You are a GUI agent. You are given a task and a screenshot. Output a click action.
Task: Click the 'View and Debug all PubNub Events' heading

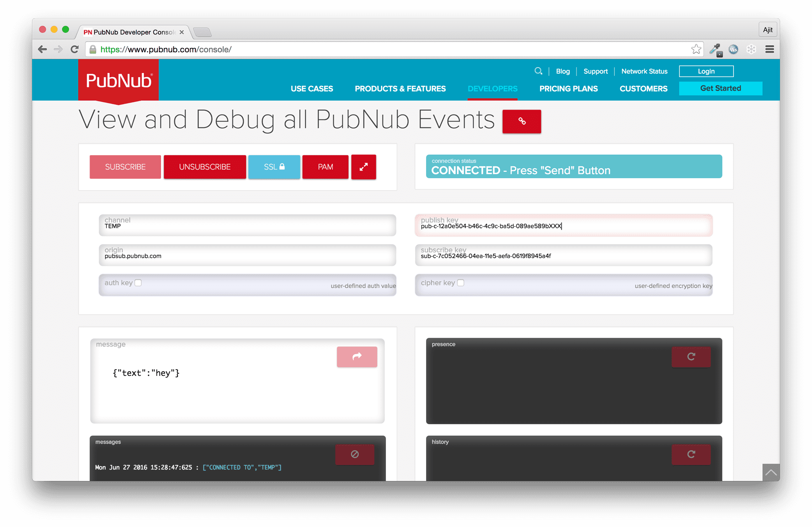286,120
